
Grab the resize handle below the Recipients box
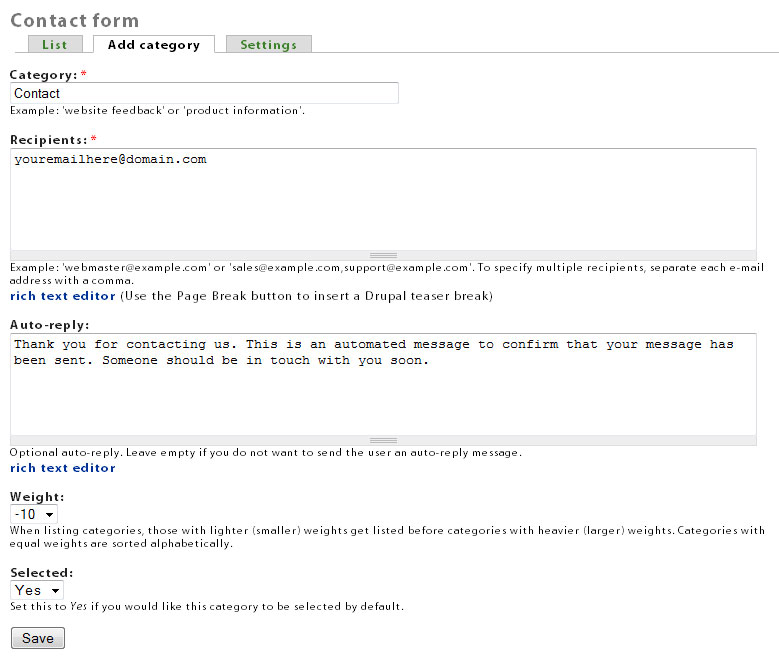pos(383,255)
